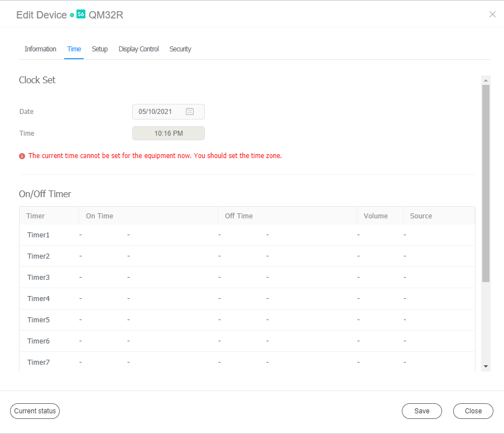Viewport: 504px width, 434px height.
Task: Click the Source column header
Action: tap(420, 216)
